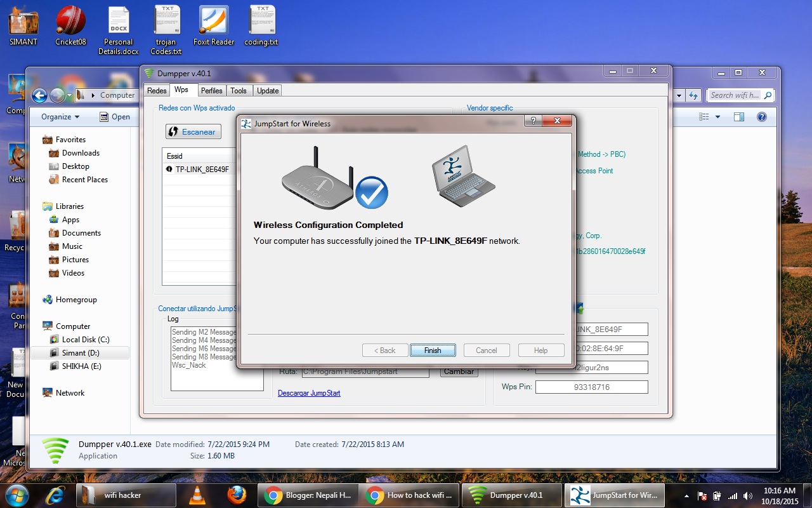
Task: Close the JumpStart for Wireless dialog
Action: point(557,121)
